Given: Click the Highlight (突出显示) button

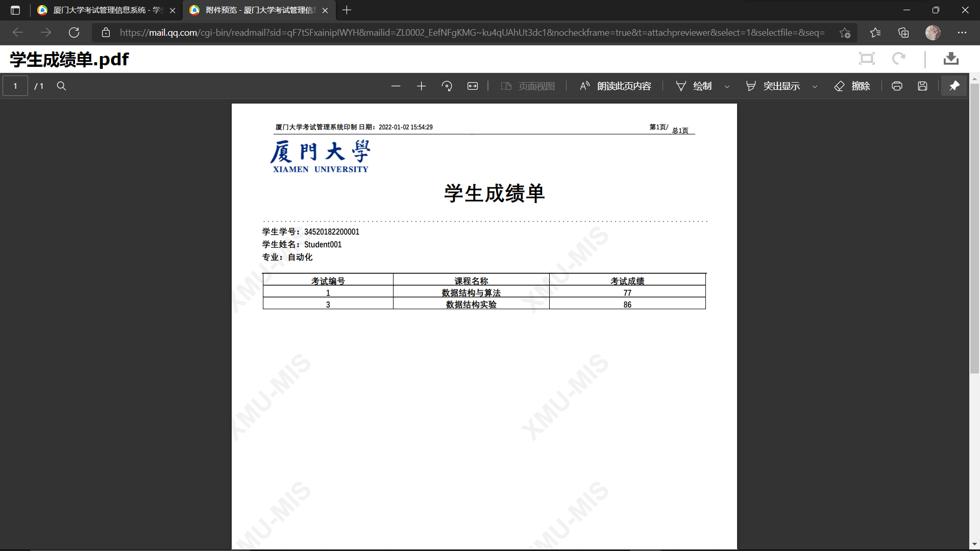Looking at the screenshot, I should (773, 86).
